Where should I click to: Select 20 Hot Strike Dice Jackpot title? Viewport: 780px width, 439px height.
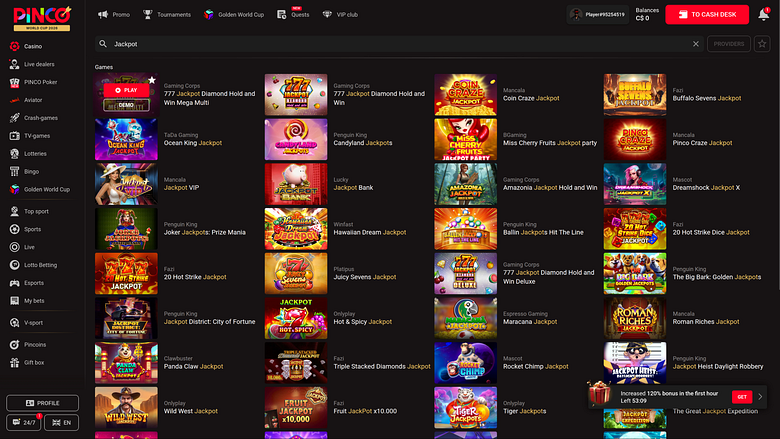(711, 232)
